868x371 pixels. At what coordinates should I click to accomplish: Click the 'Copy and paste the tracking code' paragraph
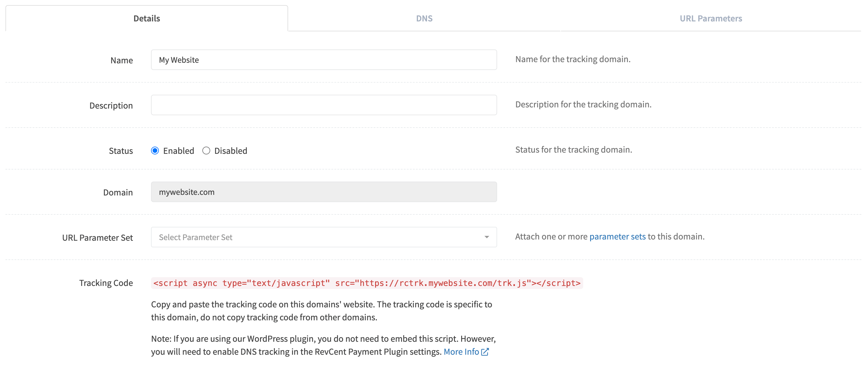tap(321, 310)
